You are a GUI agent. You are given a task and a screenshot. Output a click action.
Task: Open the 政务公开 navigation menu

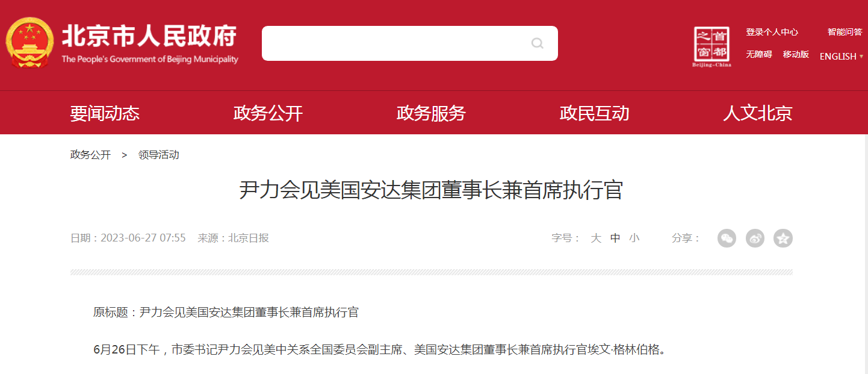click(x=268, y=113)
